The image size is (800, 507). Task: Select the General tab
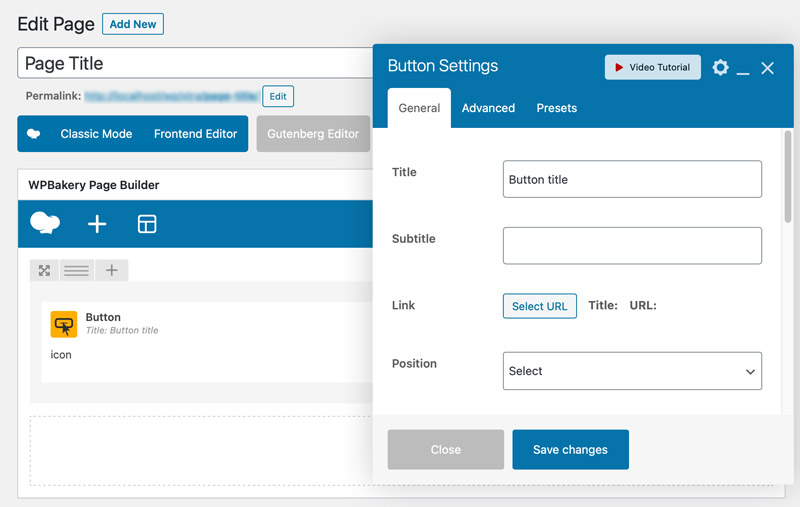point(419,108)
